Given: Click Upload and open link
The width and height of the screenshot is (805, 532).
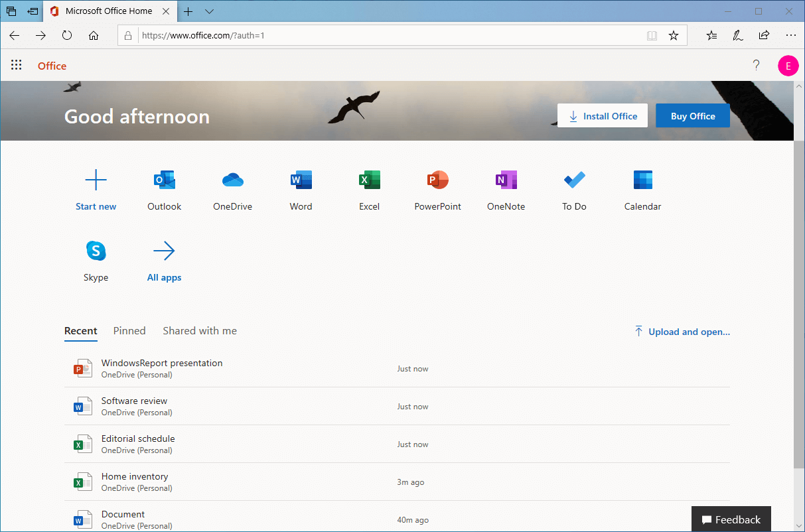Looking at the screenshot, I should click(x=682, y=332).
